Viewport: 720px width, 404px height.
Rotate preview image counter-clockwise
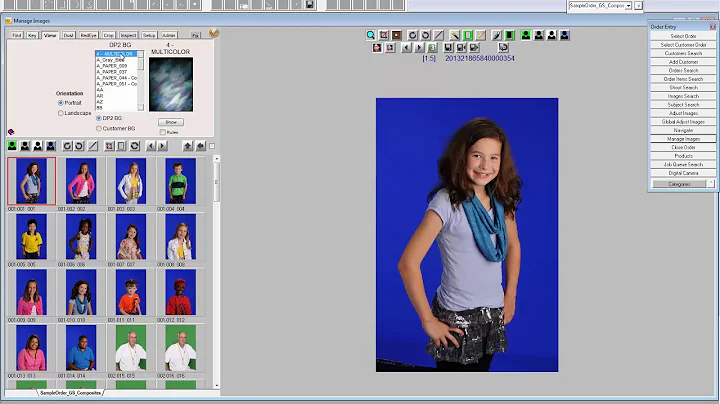tap(426, 35)
